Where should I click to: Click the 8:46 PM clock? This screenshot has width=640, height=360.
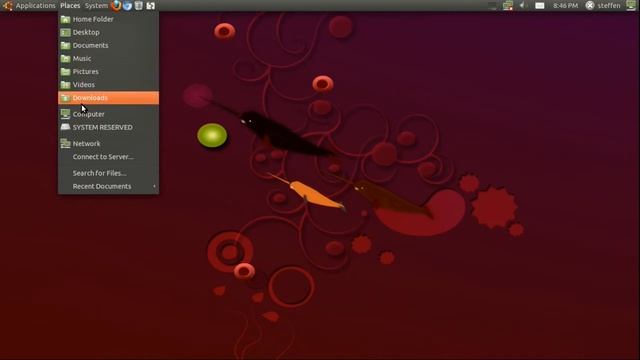click(x=565, y=5)
